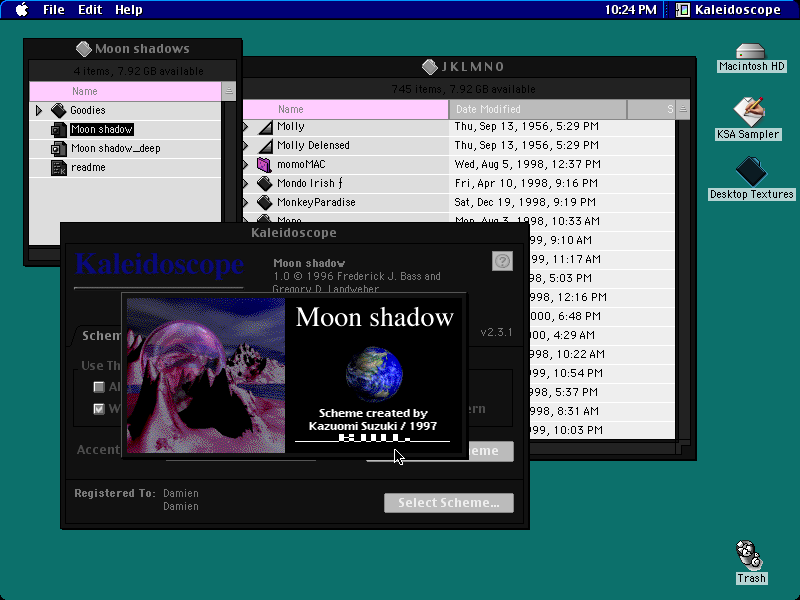Expand the momoMAC folder triangle

(246, 164)
